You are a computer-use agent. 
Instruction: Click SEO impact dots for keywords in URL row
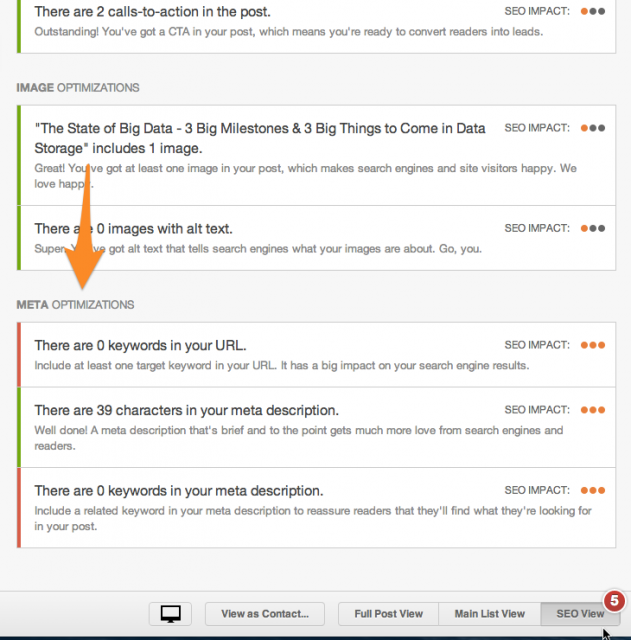pyautogui.click(x=593, y=345)
